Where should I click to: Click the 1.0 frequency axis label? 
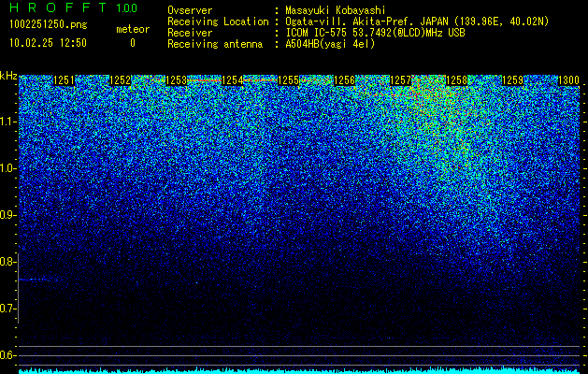pos(7,168)
